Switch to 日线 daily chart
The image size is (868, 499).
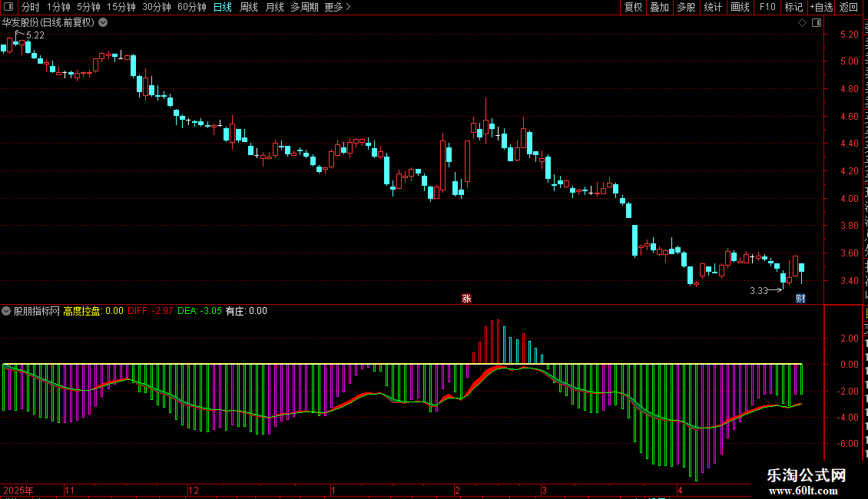point(223,7)
